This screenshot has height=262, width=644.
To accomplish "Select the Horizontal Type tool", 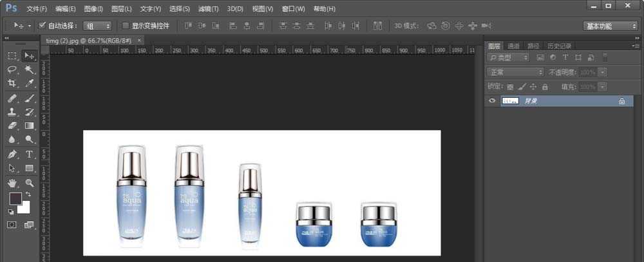I will [x=30, y=154].
